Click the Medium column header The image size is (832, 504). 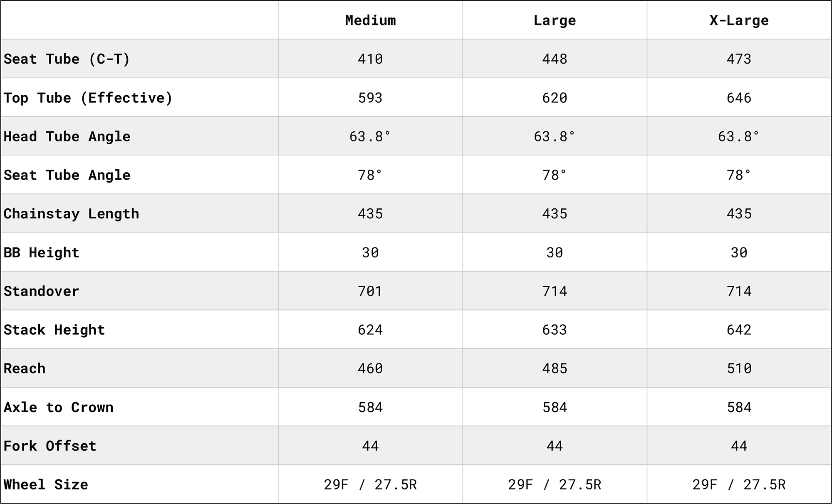click(370, 20)
